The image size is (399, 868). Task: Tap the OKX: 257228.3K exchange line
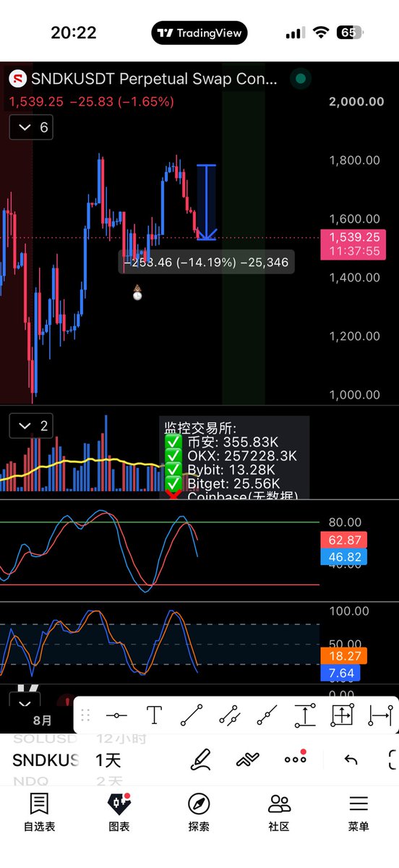(232, 456)
